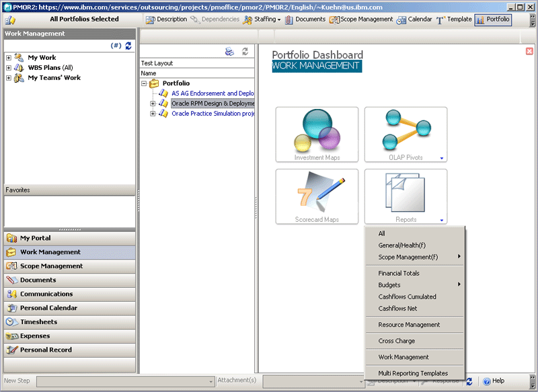Expand the WBS Plans (All) node
Viewport: 538px width, 392px height.
9,68
